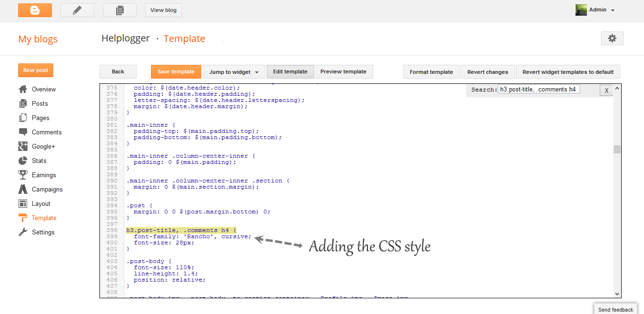This screenshot has height=314, width=644.
Task: Open Stats in the sidebar
Action: pos(39,161)
